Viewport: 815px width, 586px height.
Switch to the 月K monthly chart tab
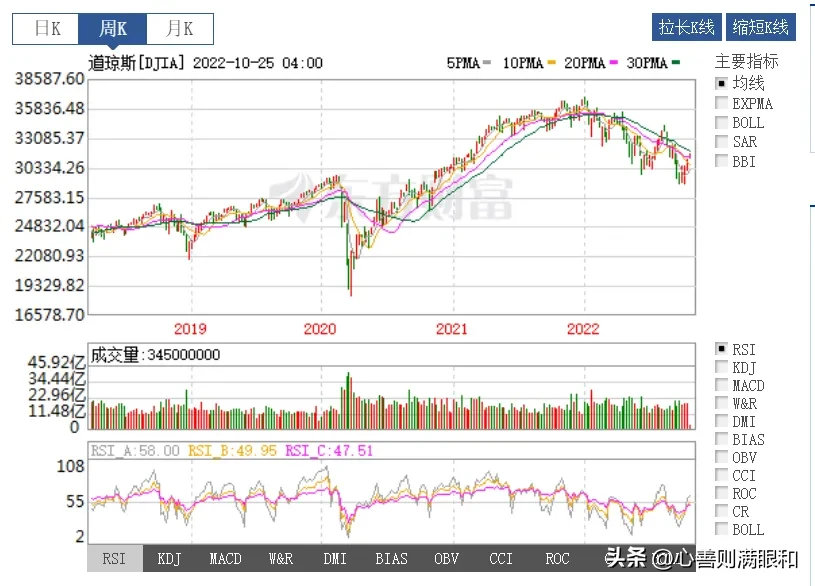[x=180, y=29]
